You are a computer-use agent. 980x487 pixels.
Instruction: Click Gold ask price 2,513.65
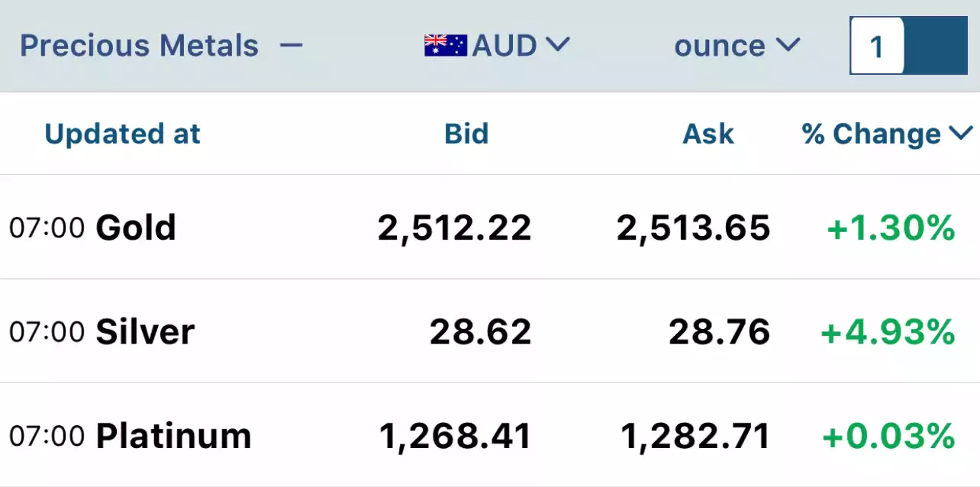pos(694,227)
